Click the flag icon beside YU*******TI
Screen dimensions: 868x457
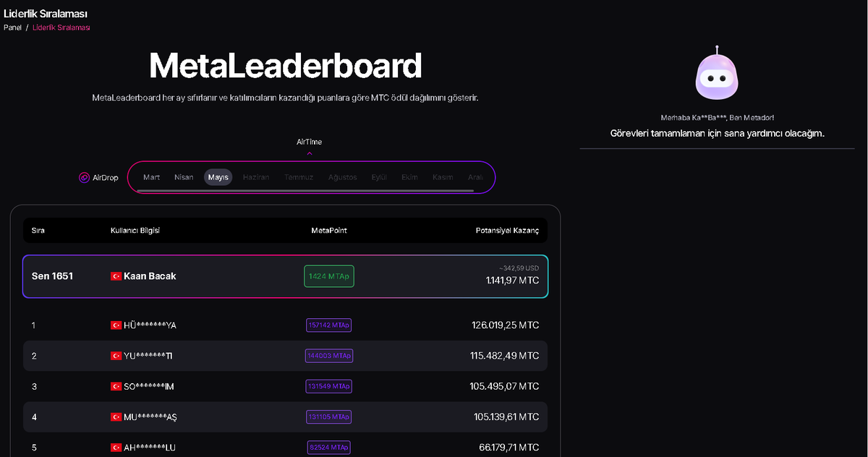tap(116, 356)
